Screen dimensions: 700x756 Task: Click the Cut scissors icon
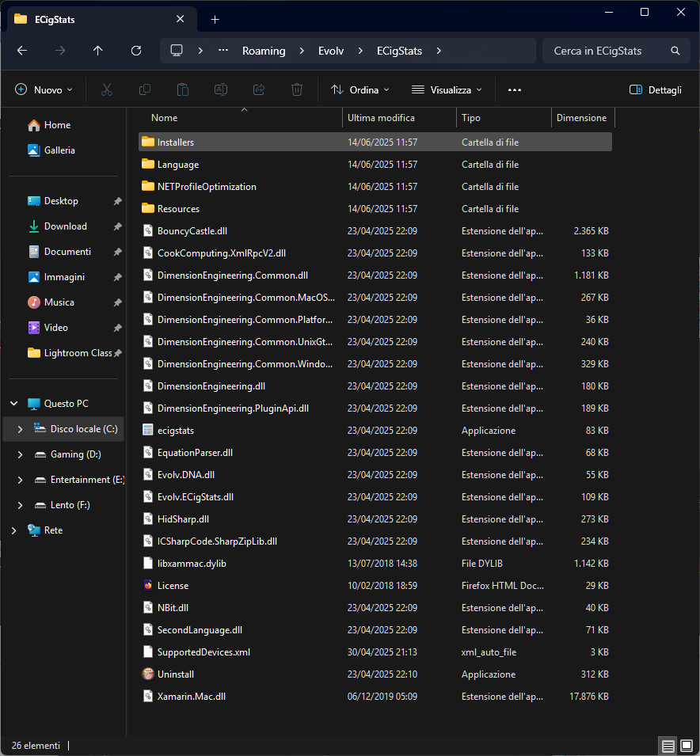click(107, 90)
